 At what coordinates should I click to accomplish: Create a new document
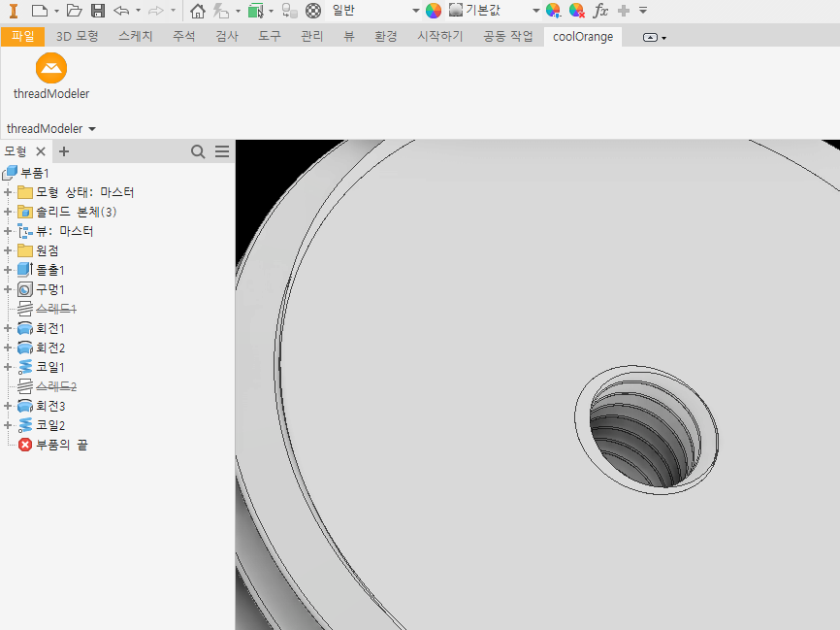tap(40, 10)
